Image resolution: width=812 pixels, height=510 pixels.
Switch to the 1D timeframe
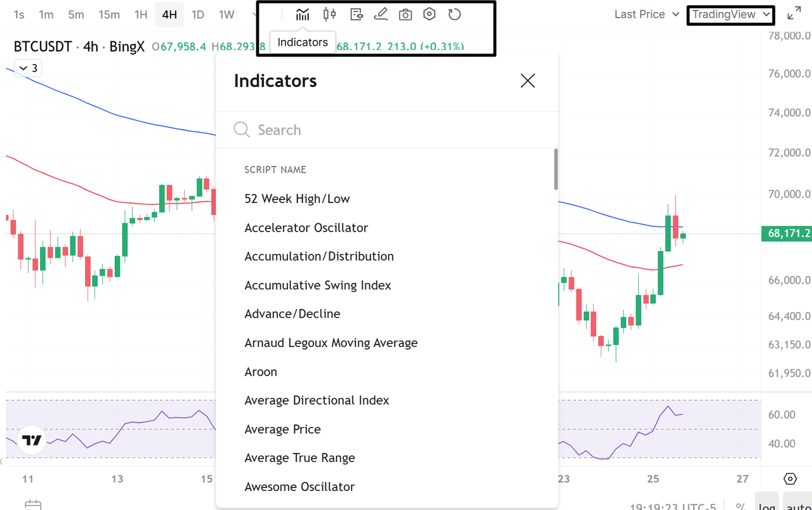(x=198, y=15)
